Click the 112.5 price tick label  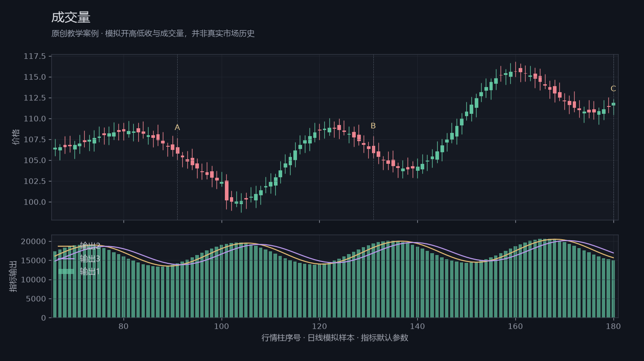coord(35,98)
